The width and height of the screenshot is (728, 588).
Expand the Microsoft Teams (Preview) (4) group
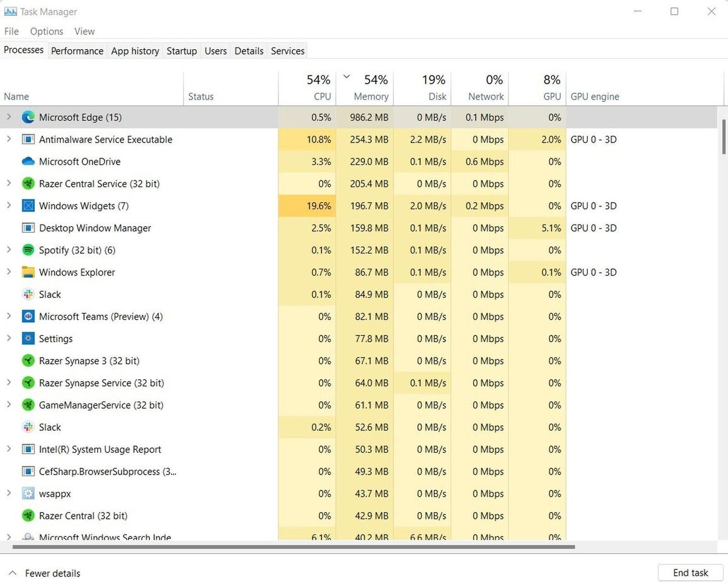pyautogui.click(x=8, y=317)
